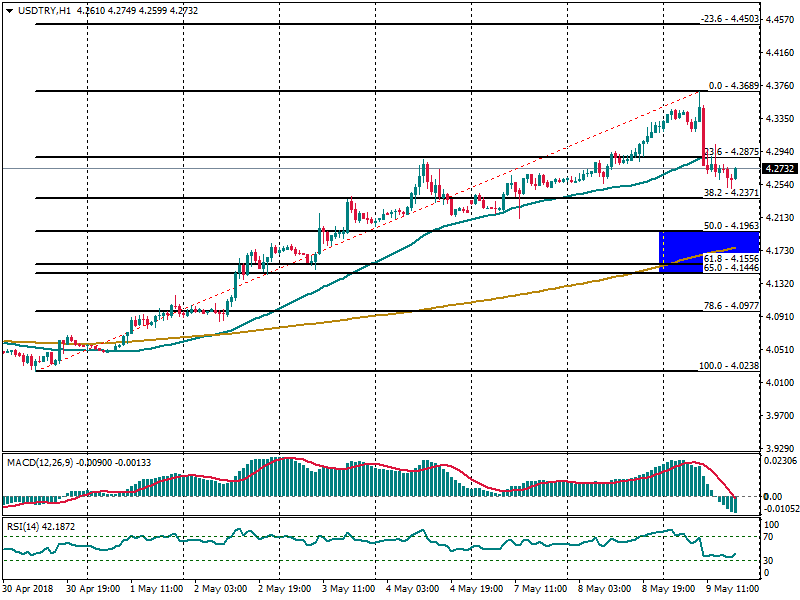Select the 4 May 03:00 time label
This screenshot has width=800, height=600.
[x=412, y=591]
